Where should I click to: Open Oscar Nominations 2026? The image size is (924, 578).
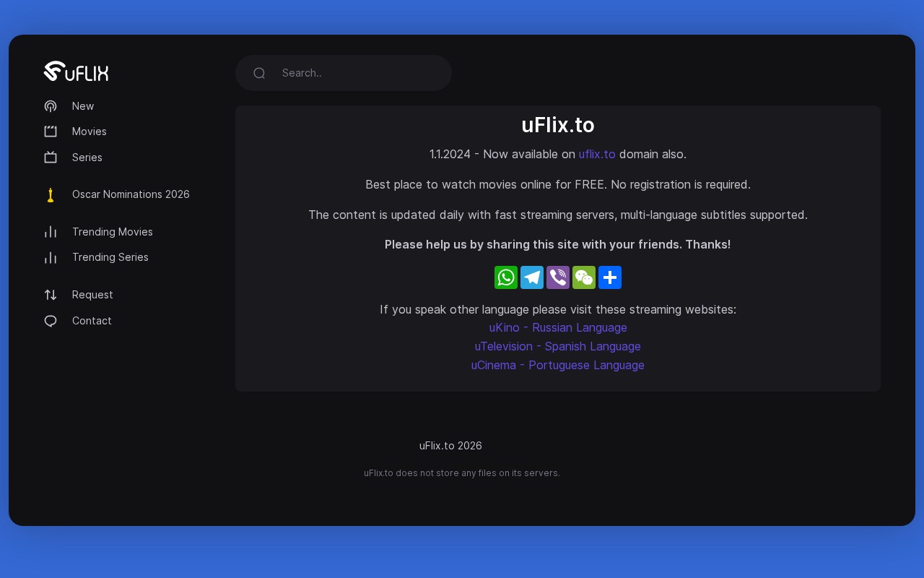(131, 194)
